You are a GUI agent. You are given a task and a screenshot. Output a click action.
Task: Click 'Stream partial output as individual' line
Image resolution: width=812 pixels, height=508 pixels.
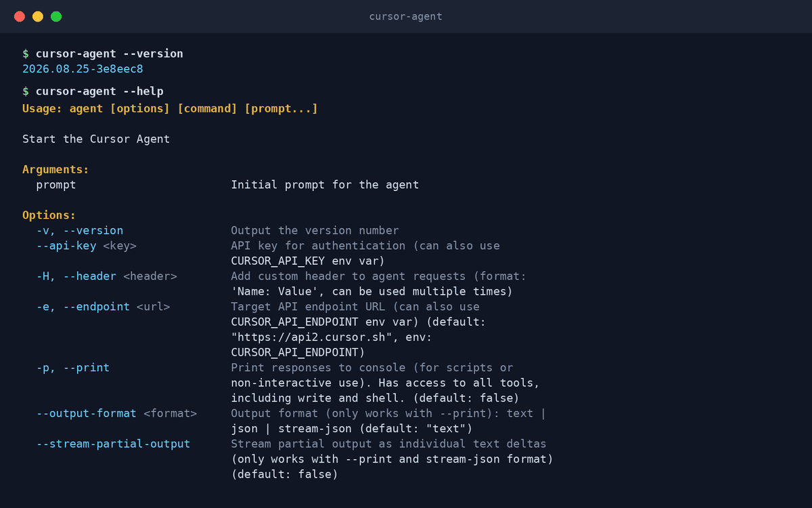pyautogui.click(x=388, y=444)
